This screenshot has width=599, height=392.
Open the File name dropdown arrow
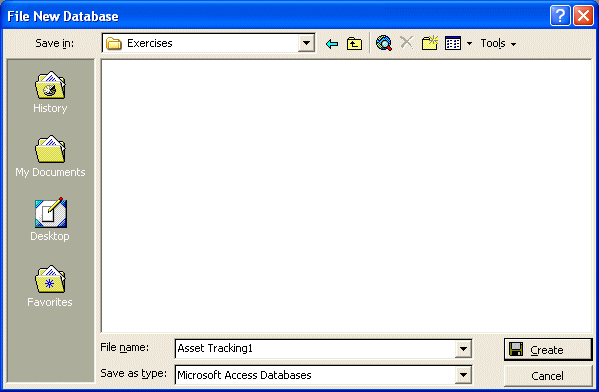coord(463,348)
